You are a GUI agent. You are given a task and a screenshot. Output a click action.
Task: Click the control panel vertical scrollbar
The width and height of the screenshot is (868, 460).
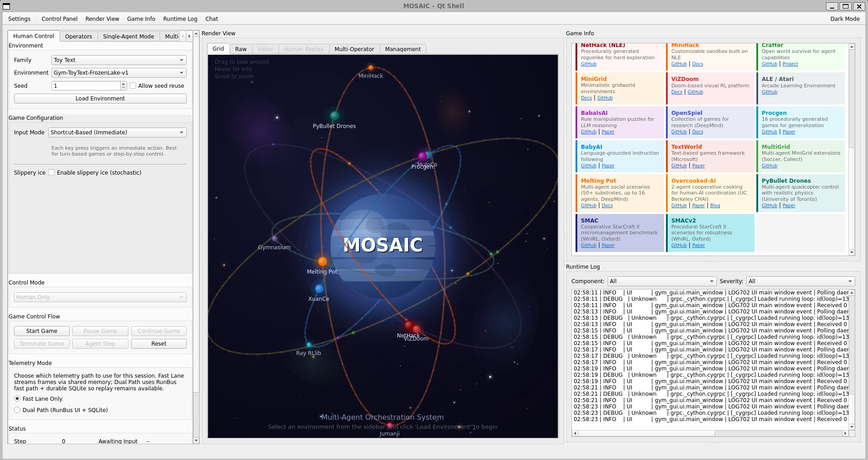pos(196,237)
